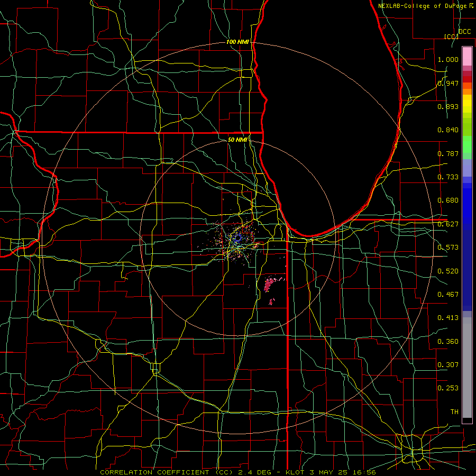Click the 0.573 scale value
The height and width of the screenshot is (476, 476).
click(x=448, y=248)
